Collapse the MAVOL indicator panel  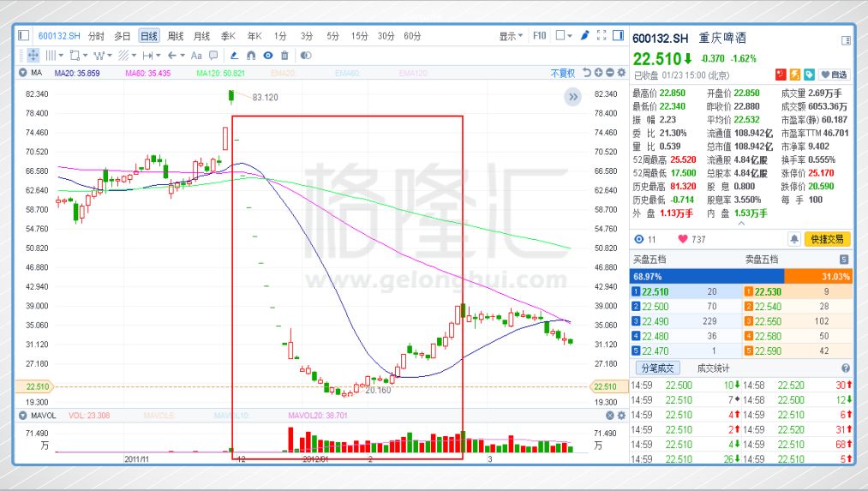click(x=22, y=415)
